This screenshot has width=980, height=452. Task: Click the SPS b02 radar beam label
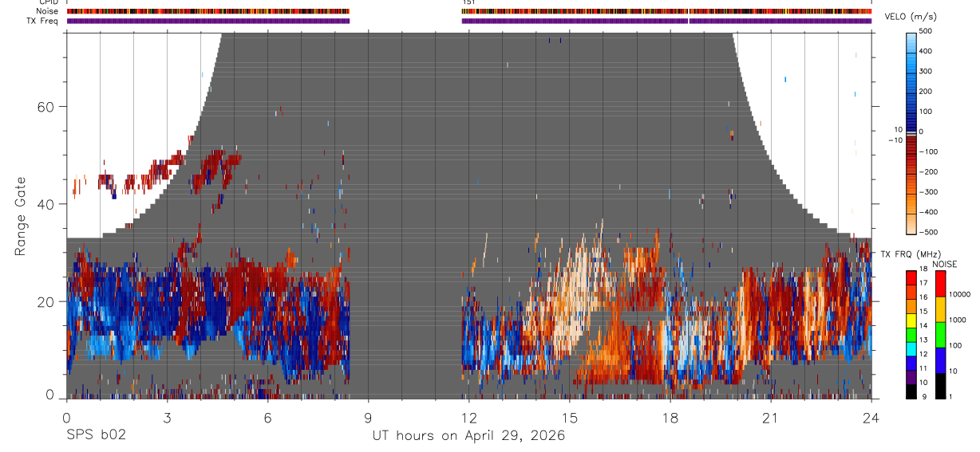[96, 435]
